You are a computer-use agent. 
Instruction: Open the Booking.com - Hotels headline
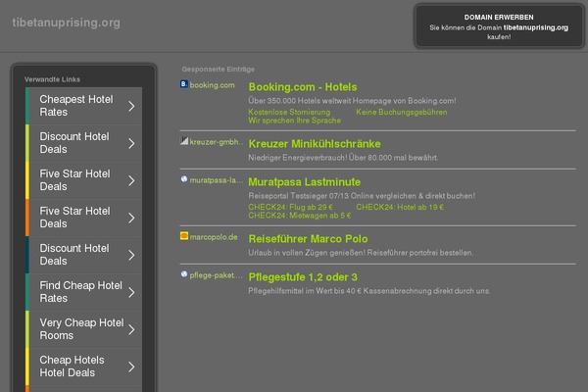click(x=303, y=87)
